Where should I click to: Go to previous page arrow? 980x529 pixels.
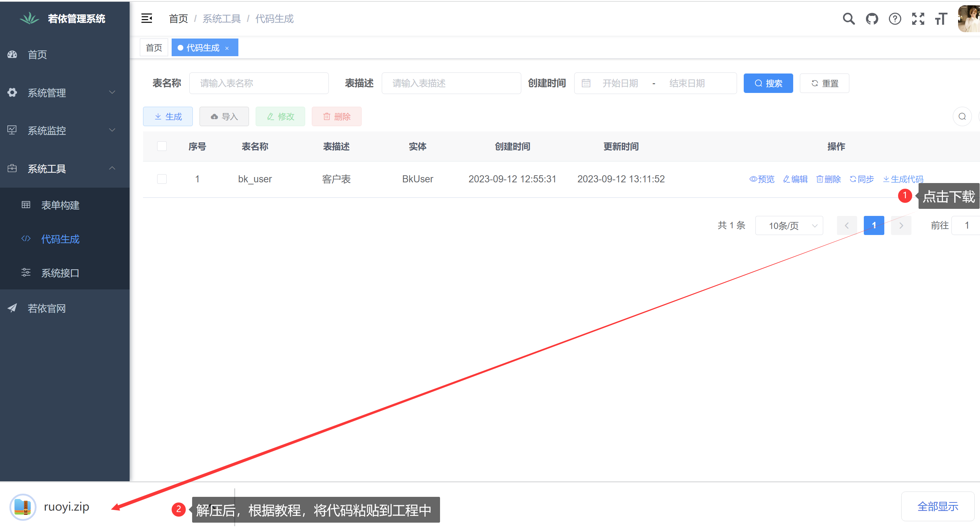pyautogui.click(x=847, y=225)
